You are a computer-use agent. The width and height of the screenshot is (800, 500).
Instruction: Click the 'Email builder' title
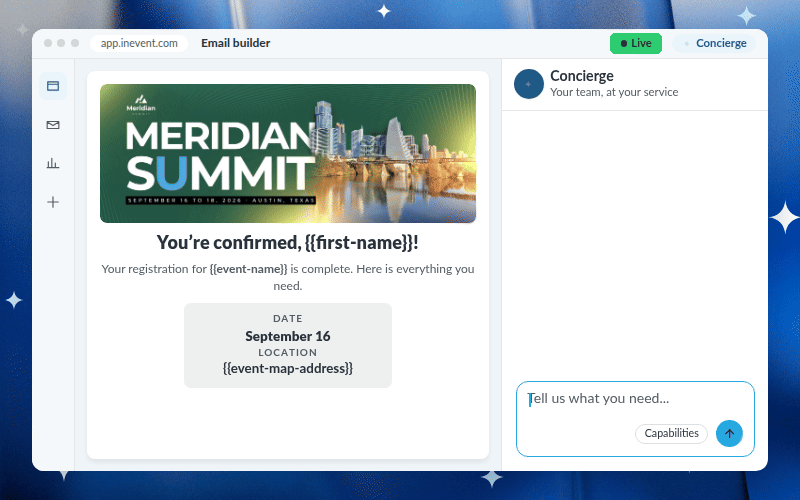coord(235,43)
